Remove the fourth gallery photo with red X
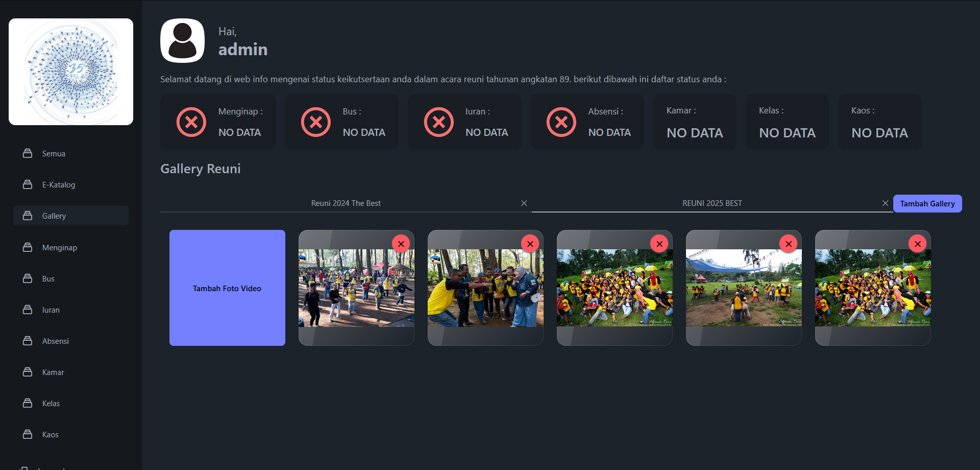The width and height of the screenshot is (980, 470). point(788,244)
